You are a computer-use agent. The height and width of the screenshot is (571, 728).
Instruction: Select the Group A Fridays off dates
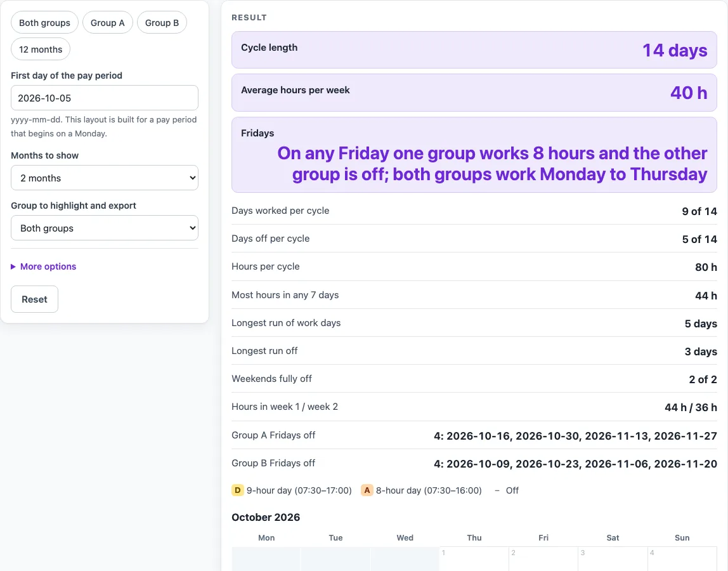pyautogui.click(x=575, y=436)
